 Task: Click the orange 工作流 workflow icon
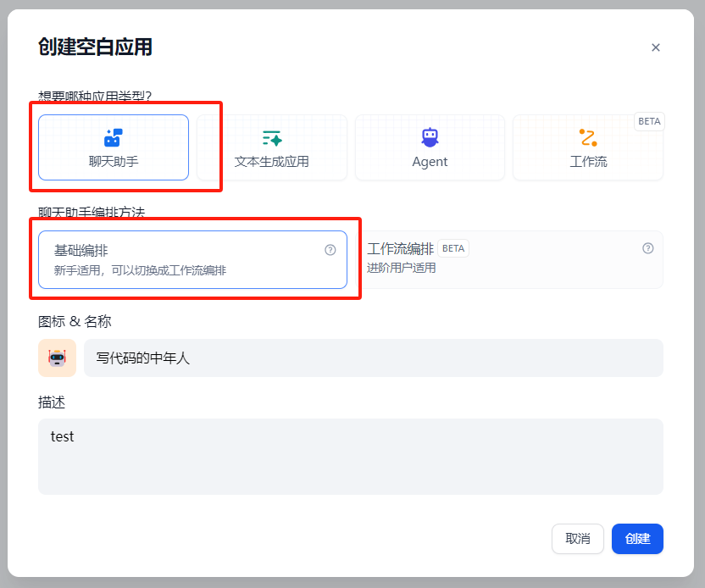(x=587, y=136)
